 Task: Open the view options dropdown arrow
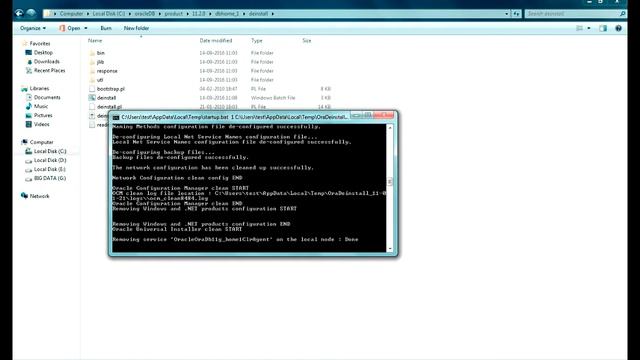[x=589, y=28]
